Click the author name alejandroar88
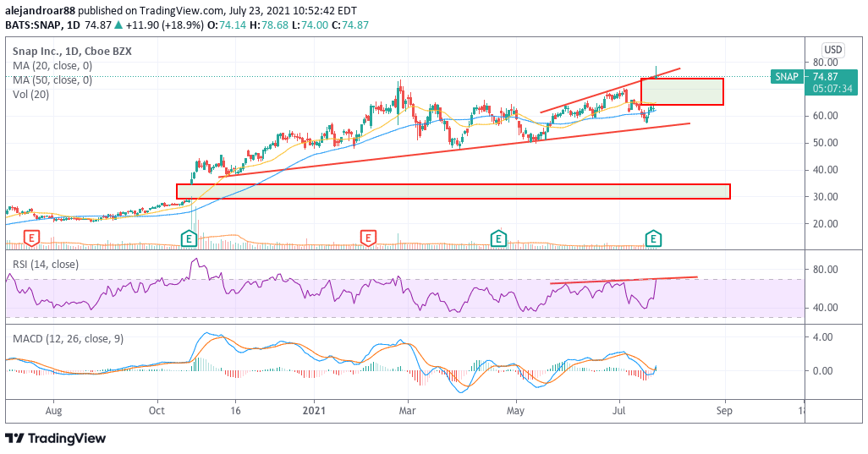The image size is (868, 454). tap(40, 10)
